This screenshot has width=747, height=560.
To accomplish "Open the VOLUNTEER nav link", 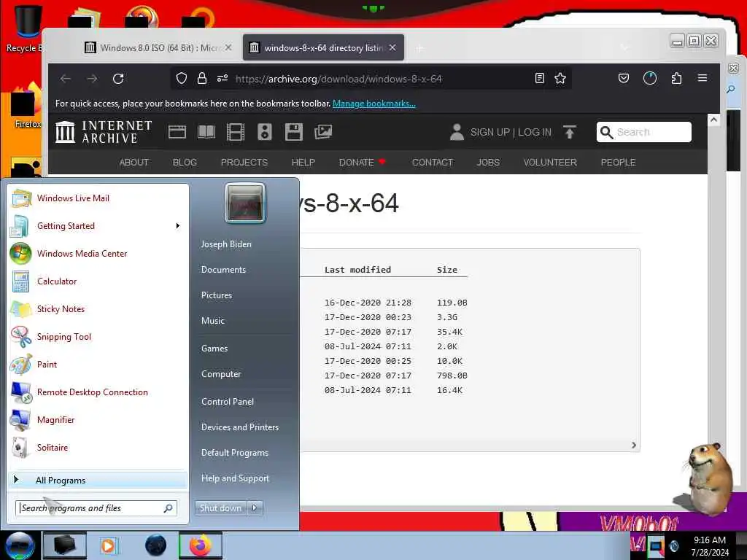I will [x=550, y=163].
